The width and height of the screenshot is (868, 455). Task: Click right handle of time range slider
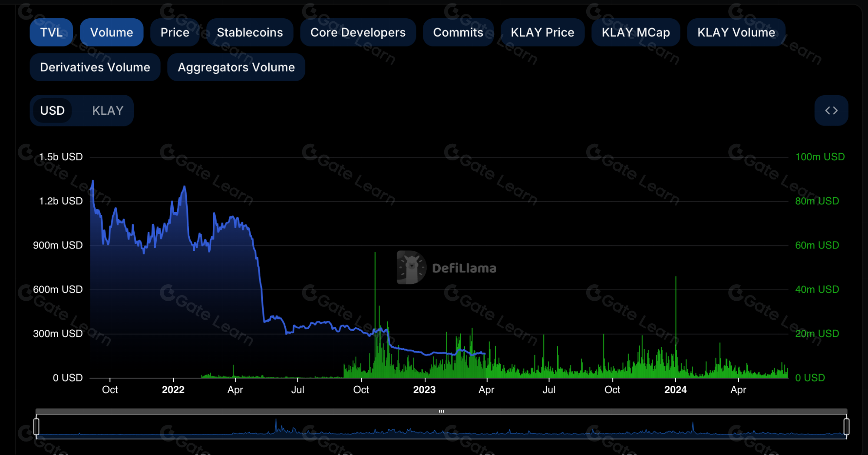click(846, 426)
